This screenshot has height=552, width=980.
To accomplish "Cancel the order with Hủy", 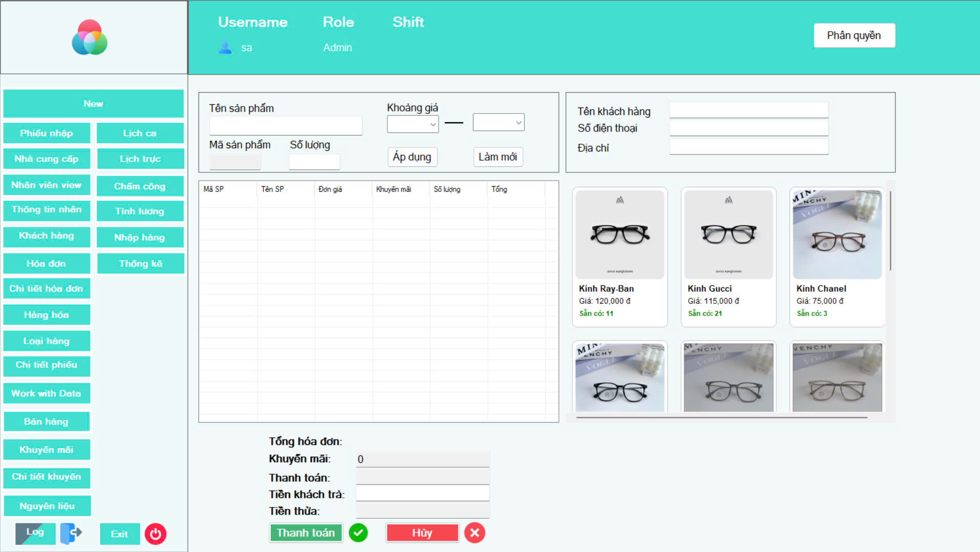I will click(x=422, y=532).
